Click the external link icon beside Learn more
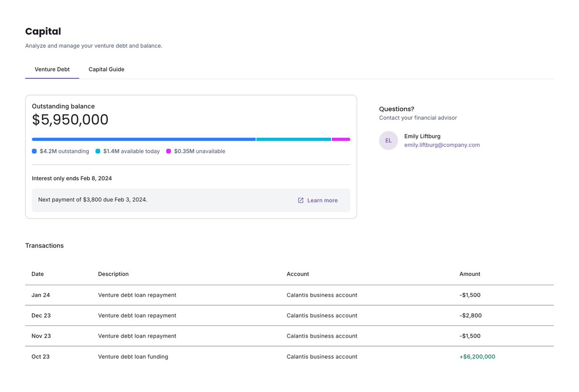This screenshot has height=392, width=579. pyautogui.click(x=301, y=200)
